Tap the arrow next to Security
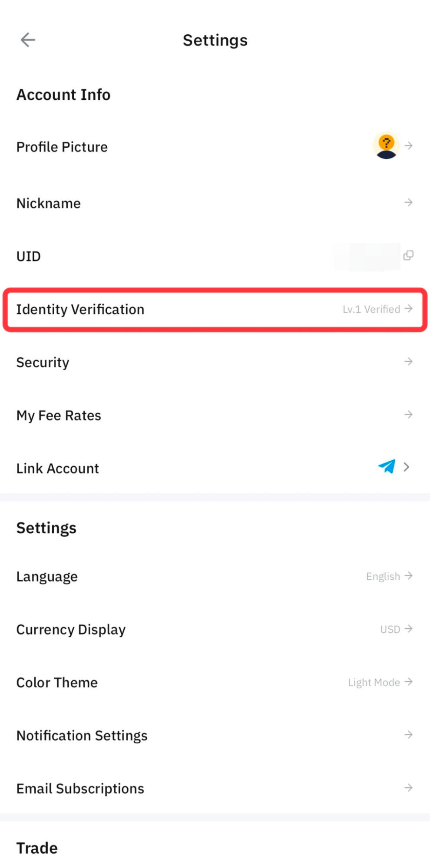430x868 pixels. click(x=408, y=361)
